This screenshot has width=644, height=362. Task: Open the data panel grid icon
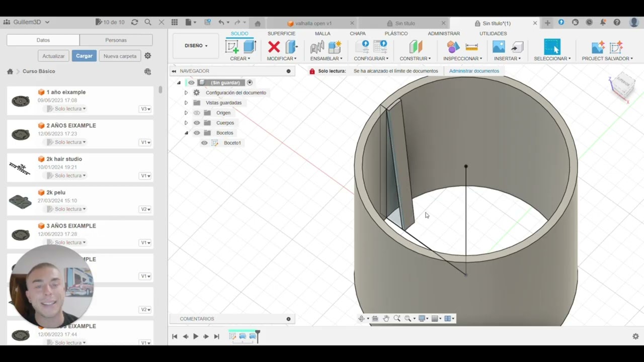coord(175,23)
